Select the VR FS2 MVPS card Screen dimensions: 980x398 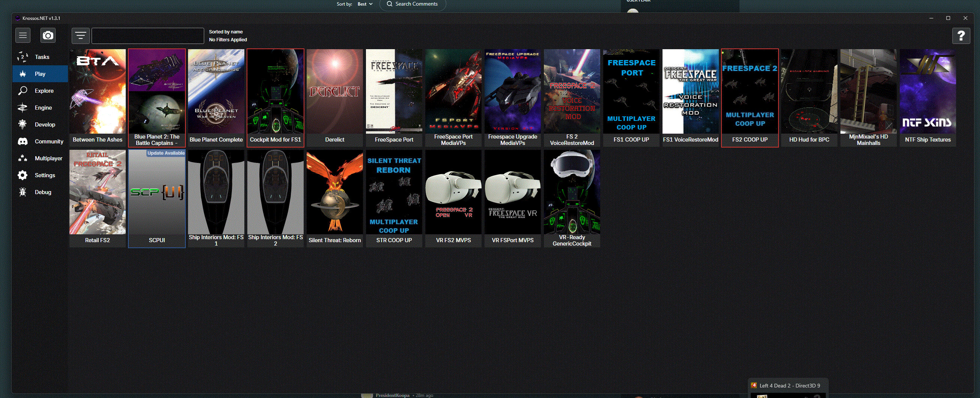[x=453, y=199]
